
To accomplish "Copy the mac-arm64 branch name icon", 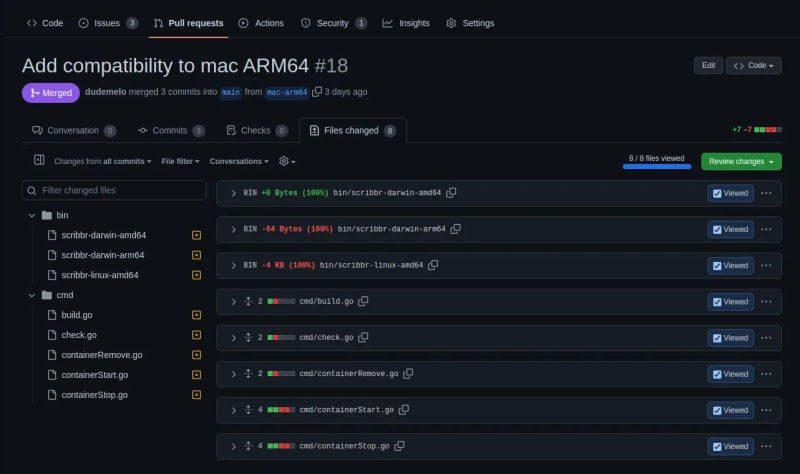I will click(317, 92).
